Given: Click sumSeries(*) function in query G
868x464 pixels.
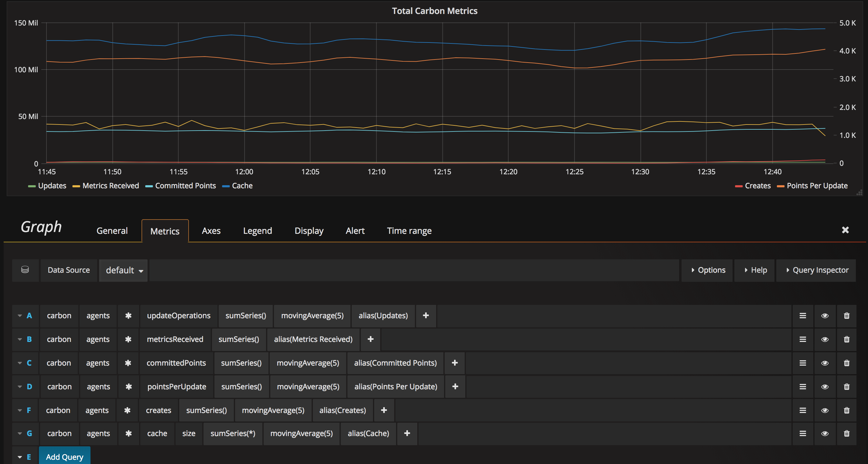Looking at the screenshot, I should click(233, 433).
